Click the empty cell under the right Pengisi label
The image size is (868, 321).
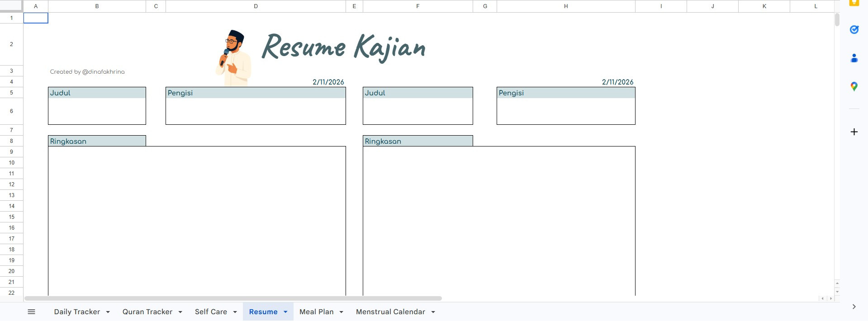coord(565,111)
